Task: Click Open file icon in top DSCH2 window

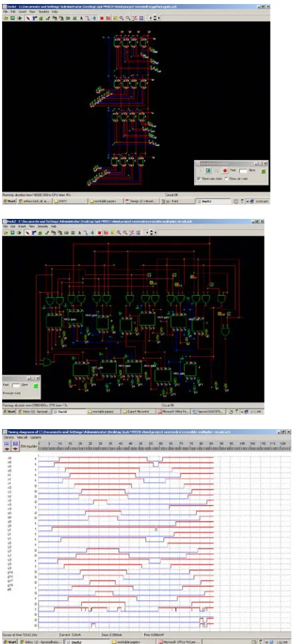Action: [6, 18]
